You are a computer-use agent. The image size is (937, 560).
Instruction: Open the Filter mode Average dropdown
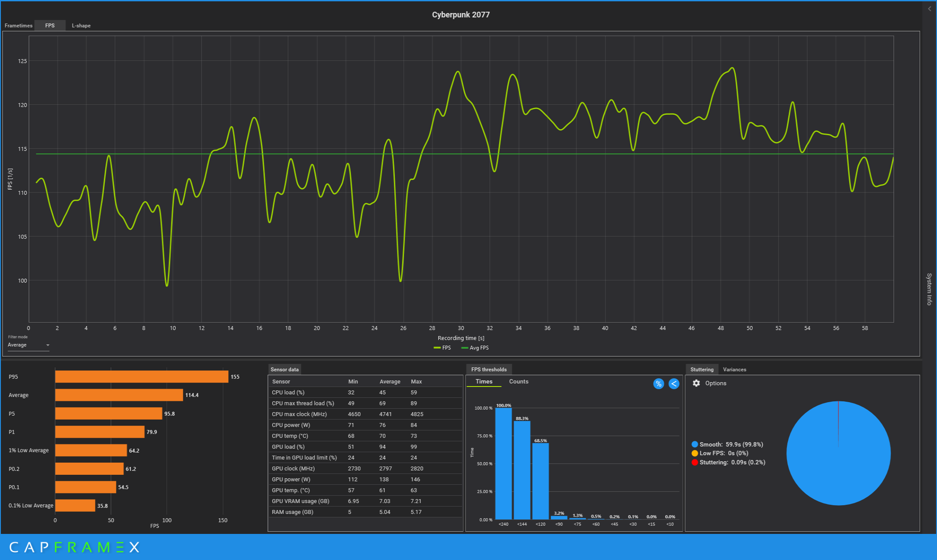point(29,345)
